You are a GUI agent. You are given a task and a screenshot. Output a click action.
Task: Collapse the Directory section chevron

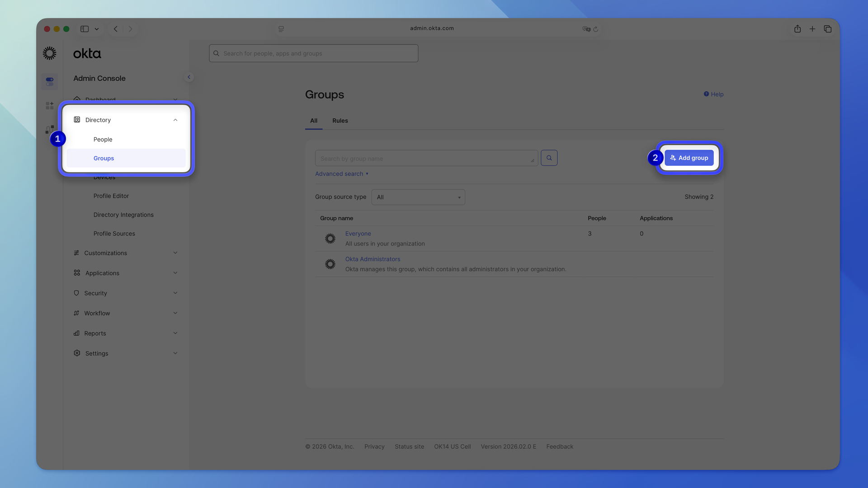[175, 120]
